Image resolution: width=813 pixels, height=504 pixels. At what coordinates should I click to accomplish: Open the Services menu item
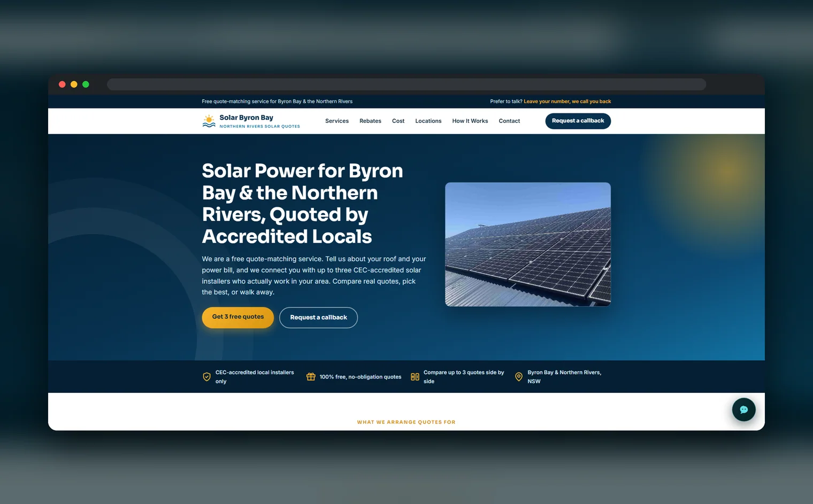pos(337,121)
